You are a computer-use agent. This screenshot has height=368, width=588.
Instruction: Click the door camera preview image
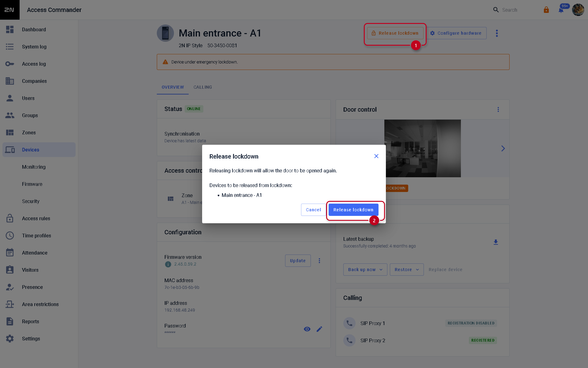click(422, 148)
